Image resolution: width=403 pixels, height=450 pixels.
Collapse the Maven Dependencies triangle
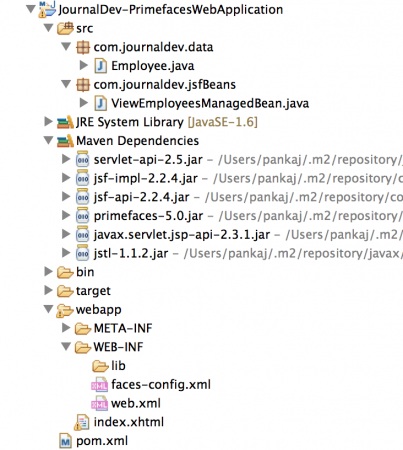tap(49, 140)
